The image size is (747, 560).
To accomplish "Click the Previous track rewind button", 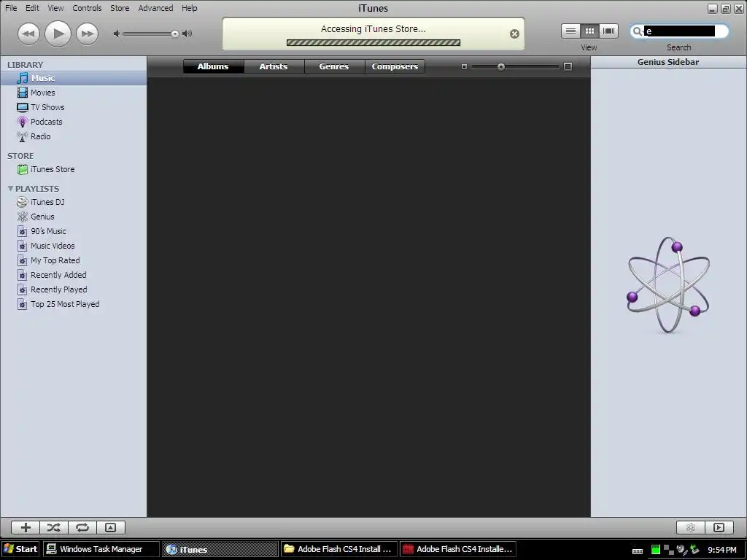I will [28, 34].
